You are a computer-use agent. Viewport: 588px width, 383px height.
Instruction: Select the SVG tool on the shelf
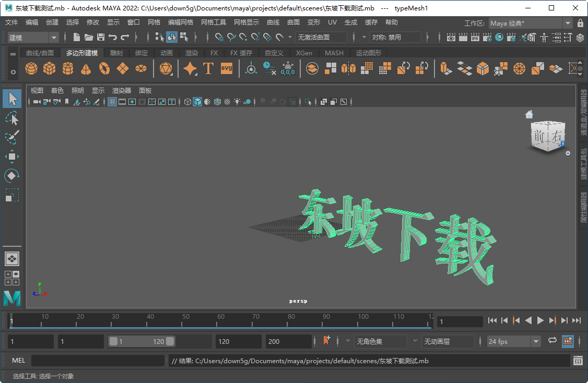click(x=226, y=68)
